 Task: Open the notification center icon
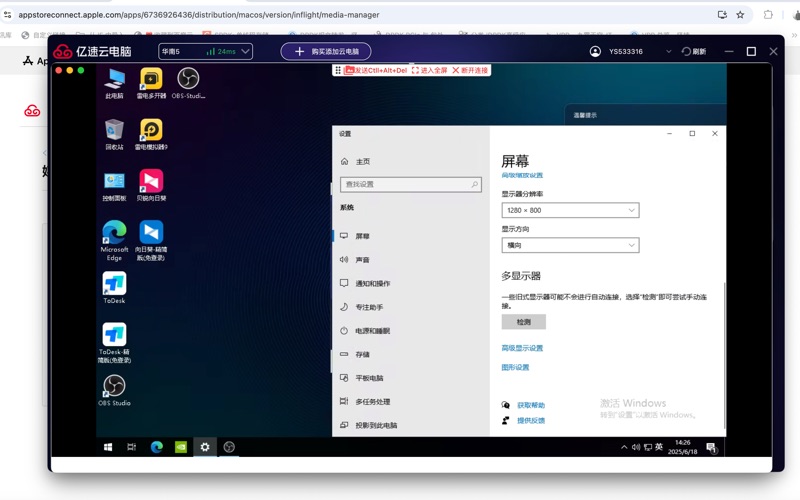712,448
